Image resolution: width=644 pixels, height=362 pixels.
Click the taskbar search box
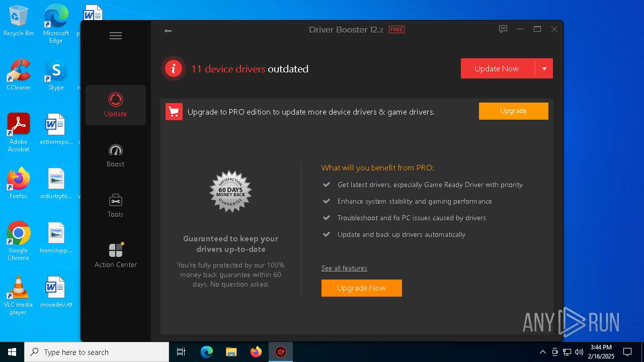(97, 352)
